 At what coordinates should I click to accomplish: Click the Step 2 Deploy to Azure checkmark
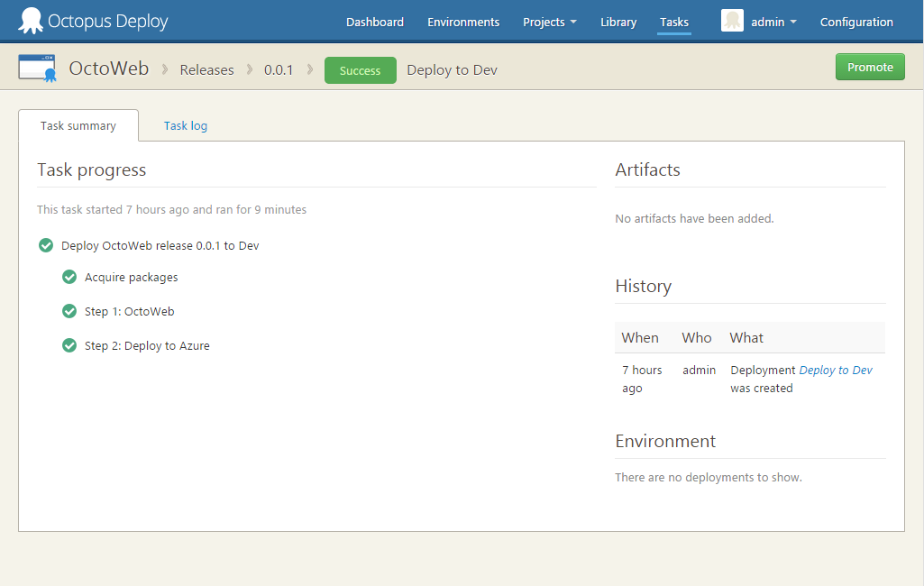(69, 345)
